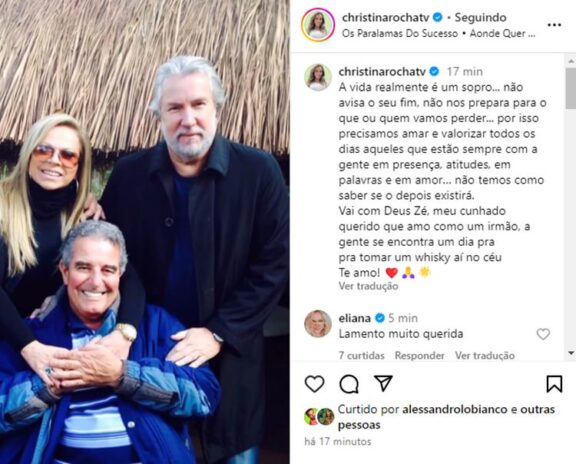Open comments with the speech bubble icon

coord(349,384)
